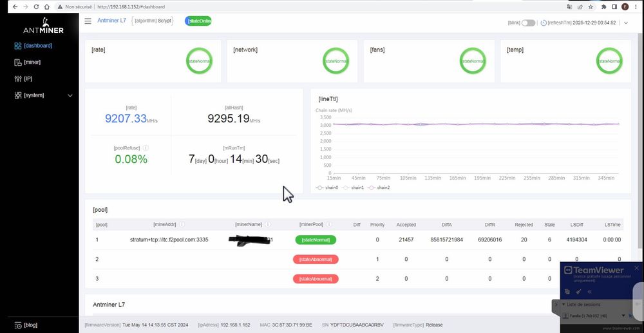Click the info icon next to [minerName]
Screen dimensions: 644x333
pyautogui.click(x=268, y=225)
